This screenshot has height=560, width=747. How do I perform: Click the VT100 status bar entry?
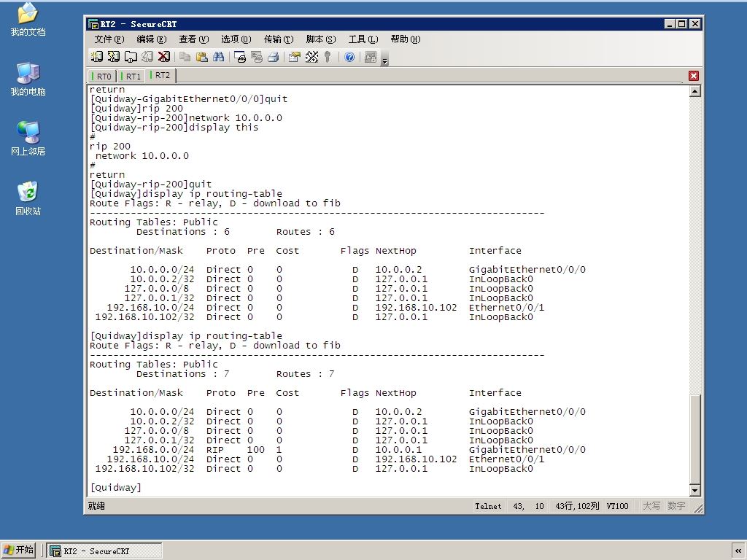tap(617, 506)
